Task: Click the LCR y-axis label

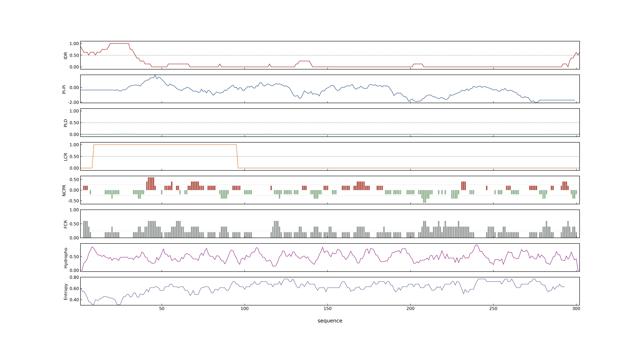Action: tap(66, 157)
